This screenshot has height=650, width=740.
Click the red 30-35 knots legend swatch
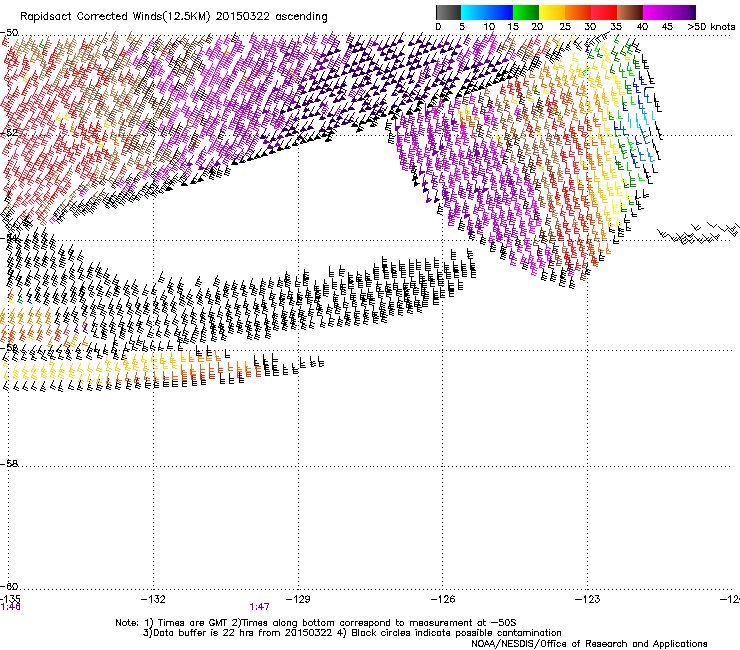(604, 12)
